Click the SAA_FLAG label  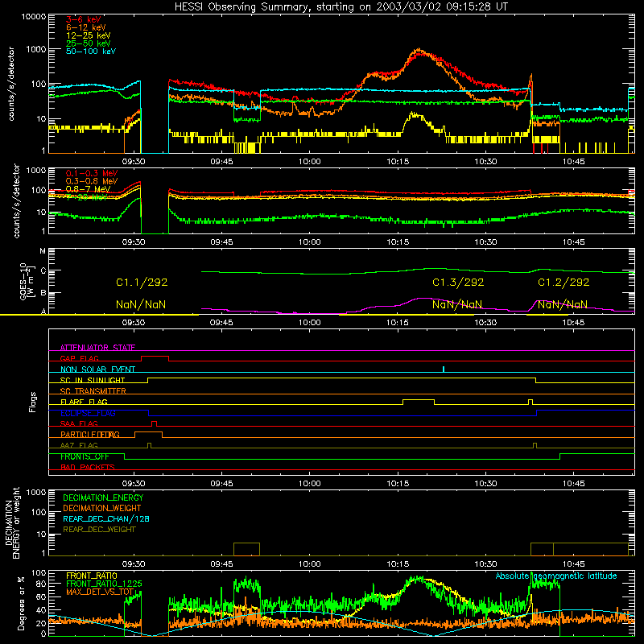pyautogui.click(x=79, y=423)
